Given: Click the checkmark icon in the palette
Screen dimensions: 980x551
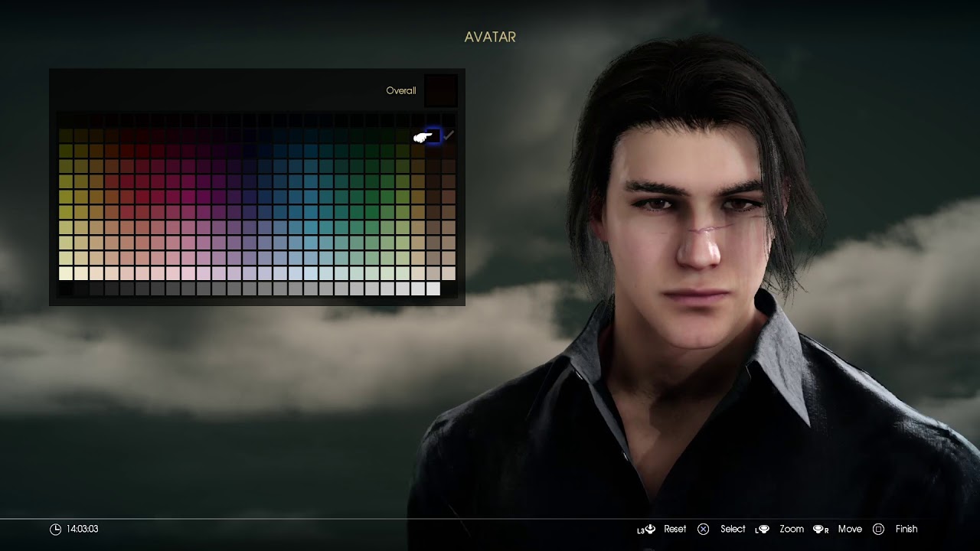Looking at the screenshot, I should click(x=449, y=135).
